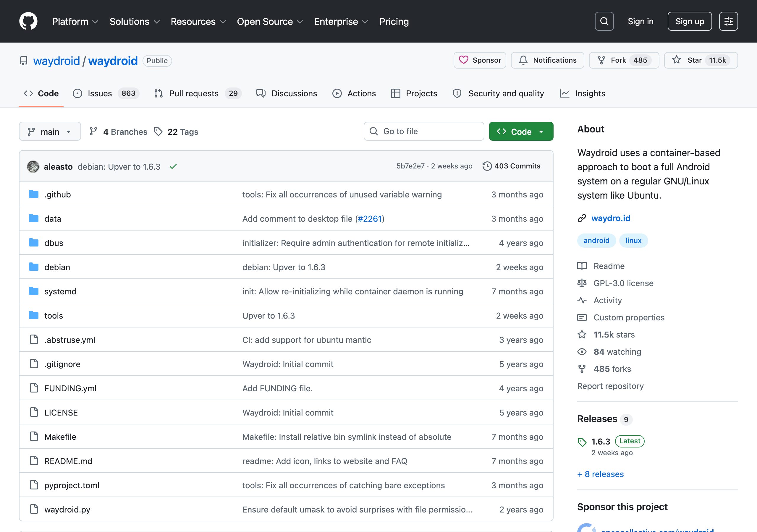Open the Pricing page link

394,21
